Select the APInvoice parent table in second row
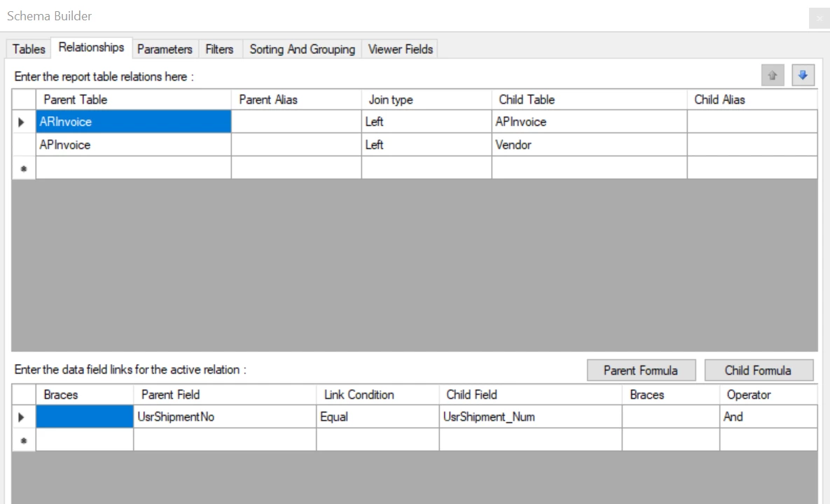This screenshot has width=830, height=504. coord(133,144)
